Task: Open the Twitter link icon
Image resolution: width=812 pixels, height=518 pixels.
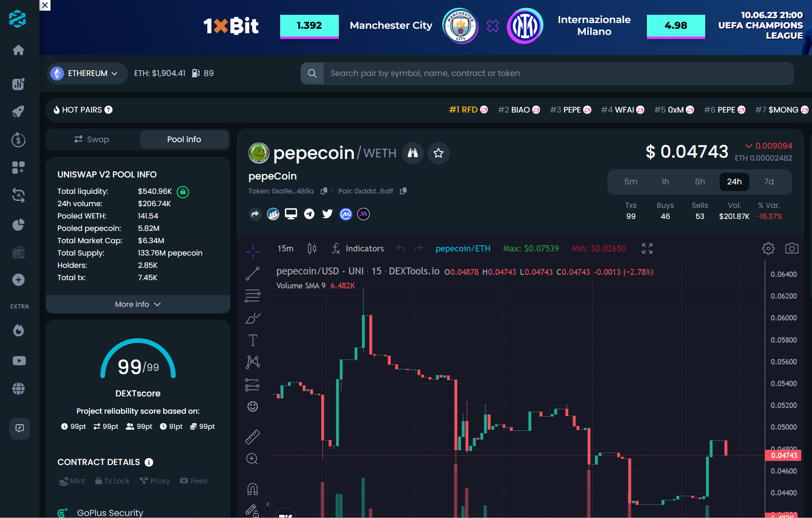Action: pos(327,214)
